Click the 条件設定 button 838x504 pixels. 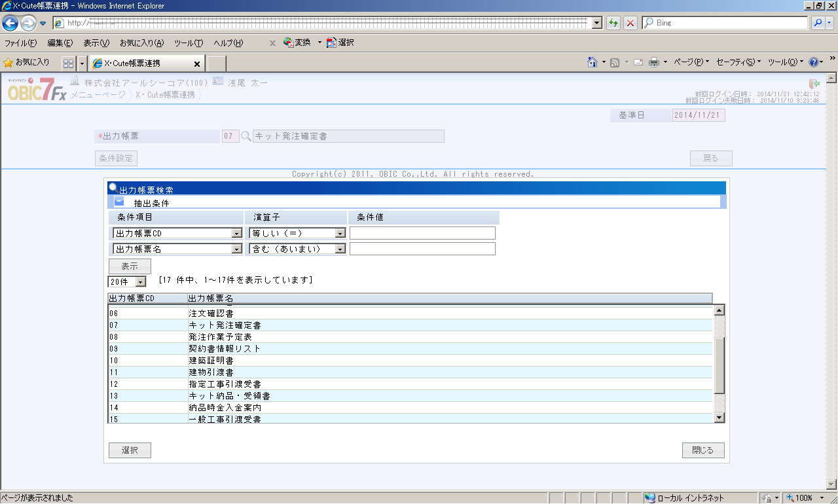pos(116,158)
